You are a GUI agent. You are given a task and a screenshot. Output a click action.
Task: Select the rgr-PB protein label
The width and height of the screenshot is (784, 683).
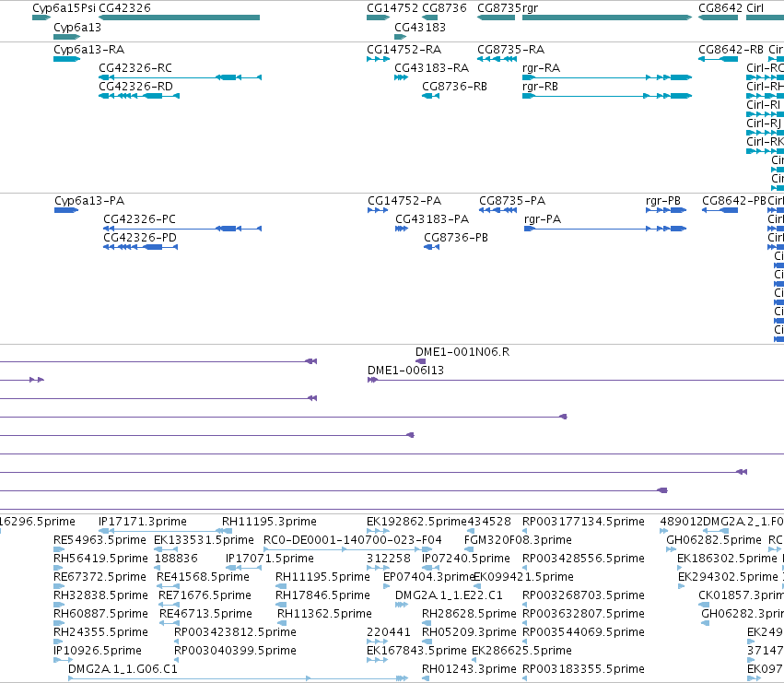tap(663, 201)
